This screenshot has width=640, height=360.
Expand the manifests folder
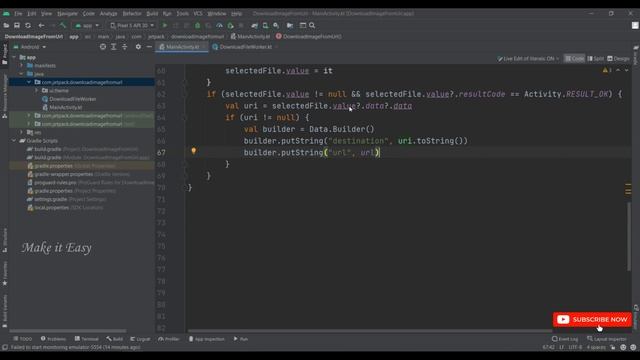(22, 65)
